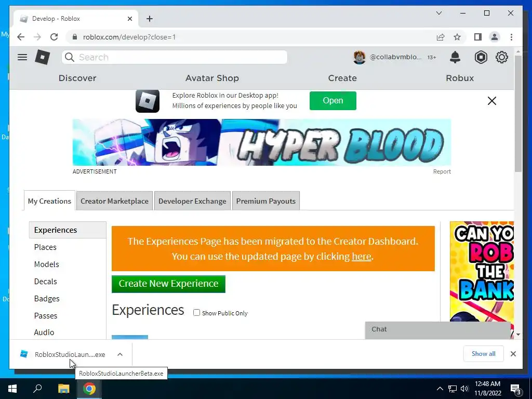Image resolution: width=532 pixels, height=399 pixels.
Task: Open the Chat panel
Action: pos(437,330)
